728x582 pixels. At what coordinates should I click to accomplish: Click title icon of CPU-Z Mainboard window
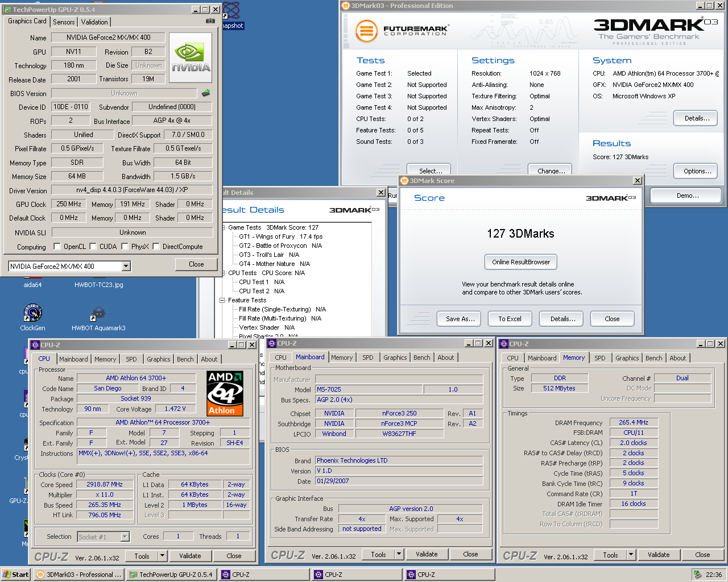[x=272, y=343]
